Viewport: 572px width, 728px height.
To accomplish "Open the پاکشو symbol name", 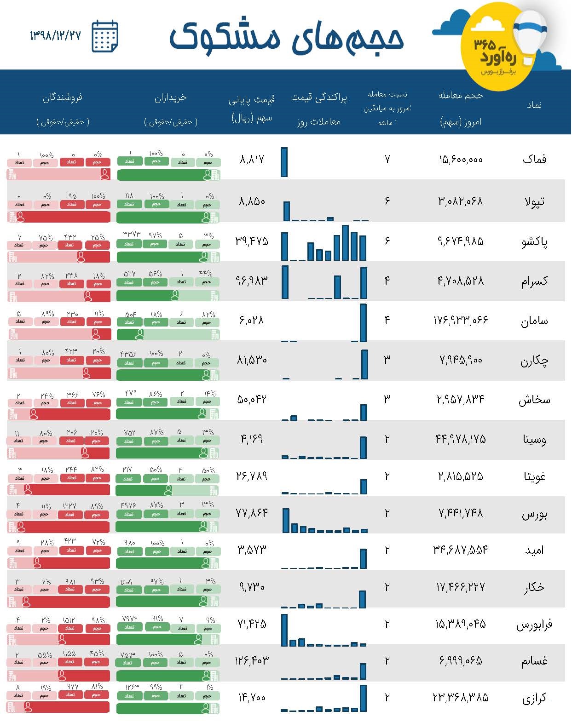I will [x=534, y=241].
